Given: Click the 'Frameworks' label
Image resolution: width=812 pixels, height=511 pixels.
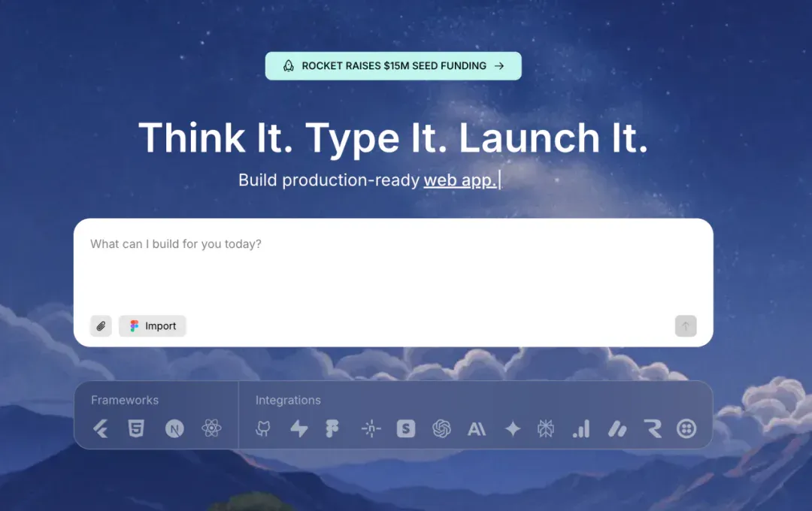Looking at the screenshot, I should pos(125,401).
